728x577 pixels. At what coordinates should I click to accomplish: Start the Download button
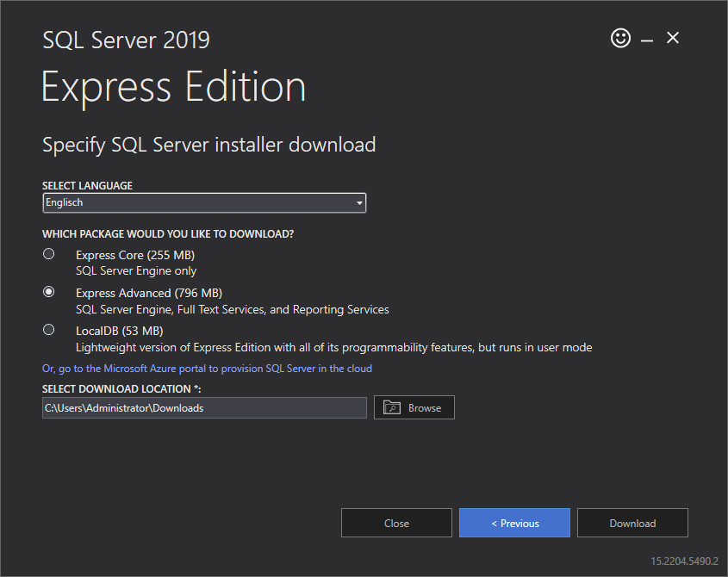(x=632, y=523)
